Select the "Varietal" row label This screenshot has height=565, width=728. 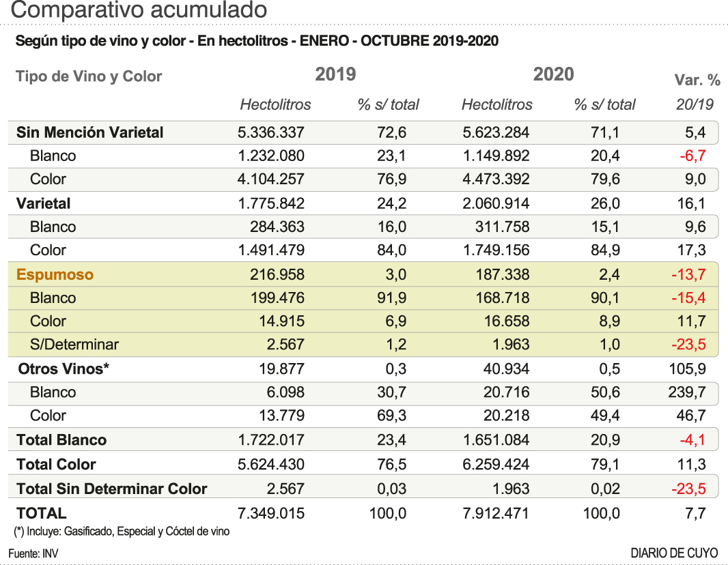coord(44,203)
